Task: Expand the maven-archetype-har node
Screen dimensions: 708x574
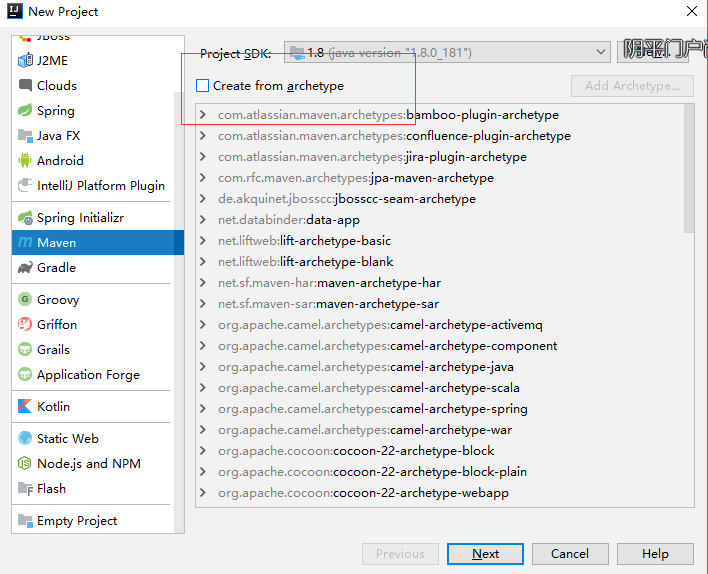Action: [x=203, y=283]
